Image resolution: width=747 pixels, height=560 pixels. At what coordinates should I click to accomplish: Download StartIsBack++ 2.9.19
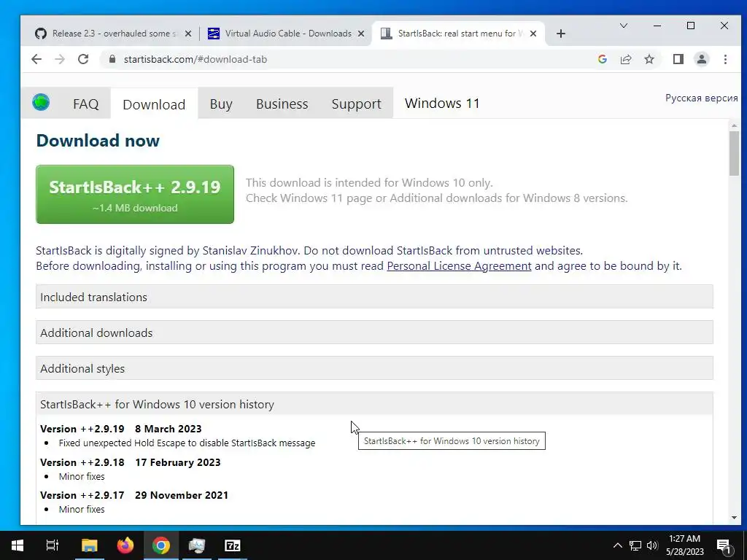tap(135, 194)
